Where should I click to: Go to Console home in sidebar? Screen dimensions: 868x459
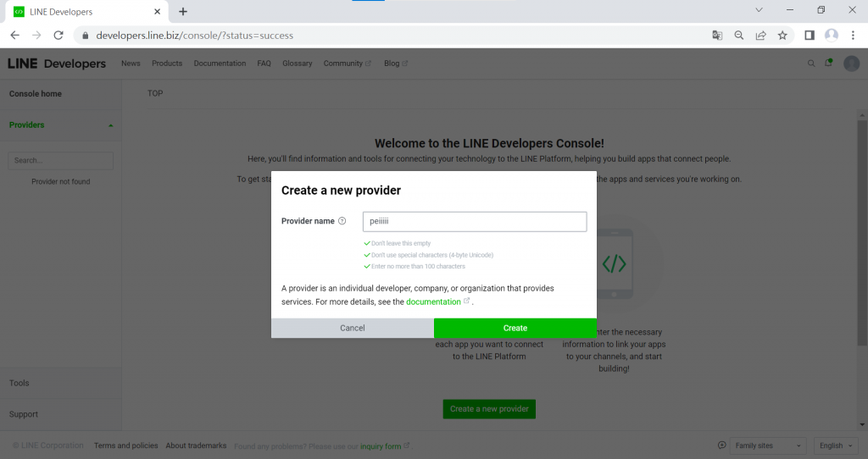36,94
